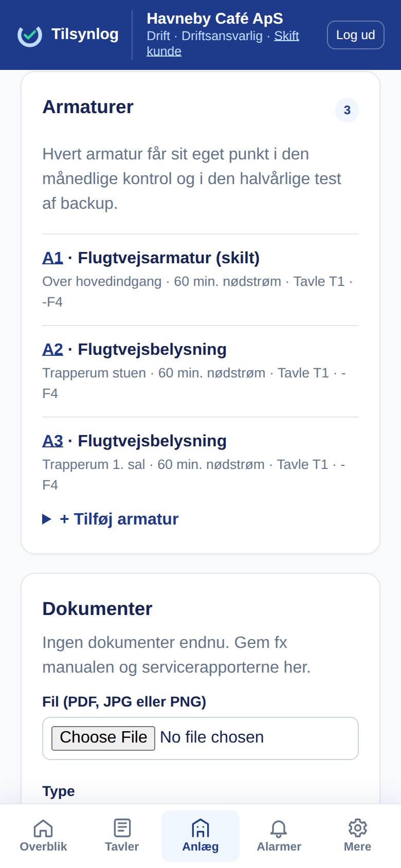
Task: Click the armatur count badge showing 3
Action: click(347, 110)
